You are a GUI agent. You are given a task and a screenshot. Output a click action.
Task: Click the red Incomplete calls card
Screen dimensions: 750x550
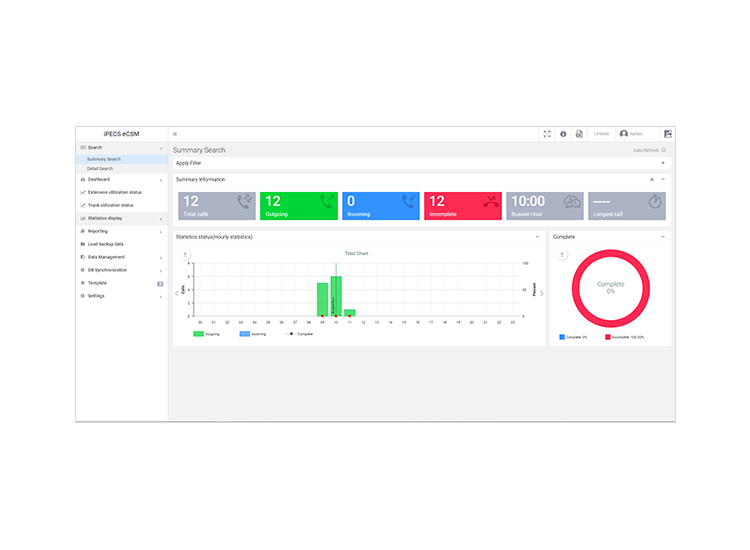pyautogui.click(x=462, y=206)
